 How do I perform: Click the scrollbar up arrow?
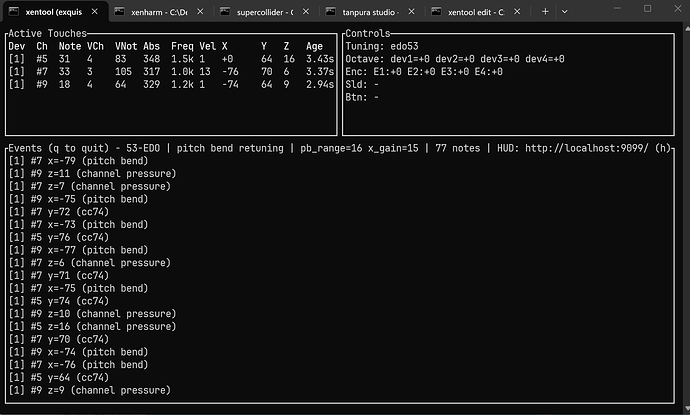click(x=687, y=29)
